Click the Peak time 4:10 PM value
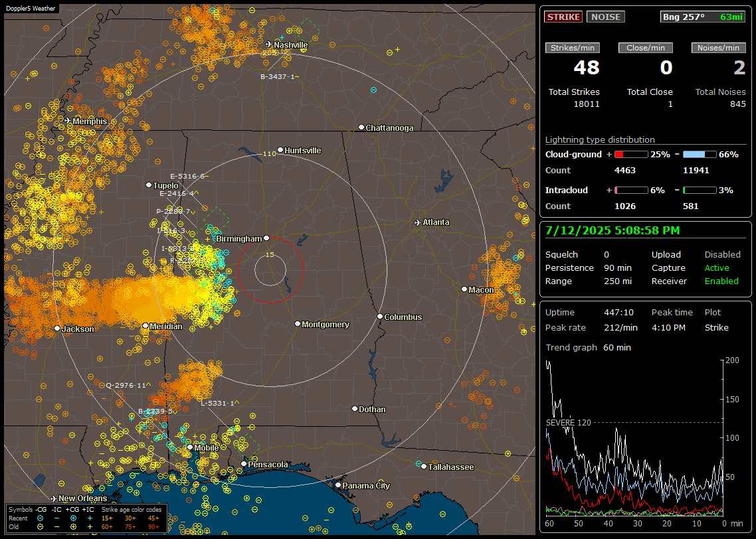Viewport: 756px width, 539px height. point(668,327)
